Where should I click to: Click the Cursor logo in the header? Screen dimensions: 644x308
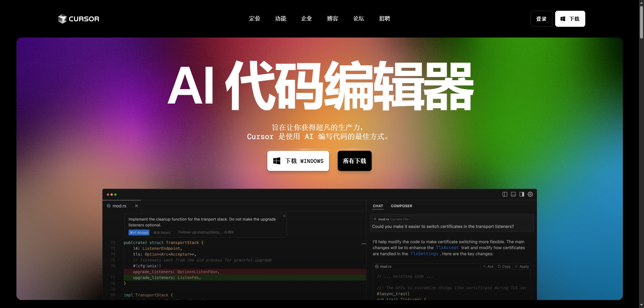[78, 19]
